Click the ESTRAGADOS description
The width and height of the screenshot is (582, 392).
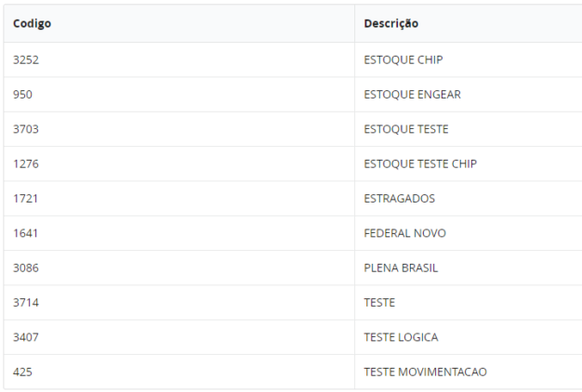tap(399, 199)
